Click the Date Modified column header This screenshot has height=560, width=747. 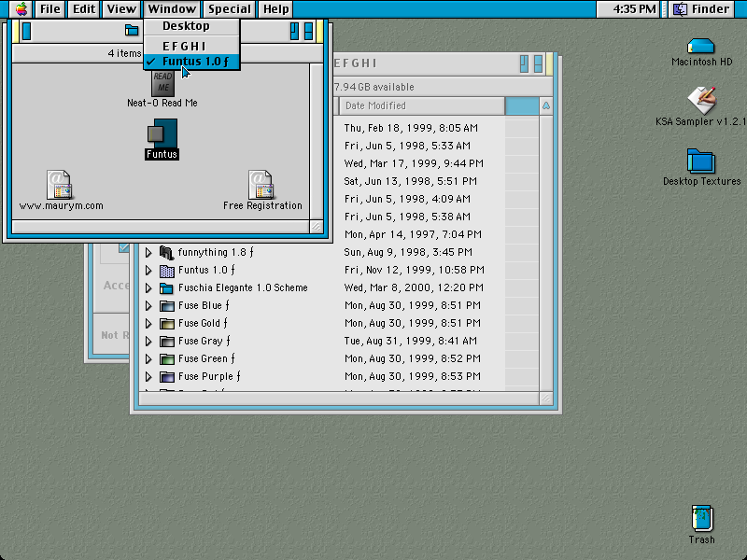[422, 105]
